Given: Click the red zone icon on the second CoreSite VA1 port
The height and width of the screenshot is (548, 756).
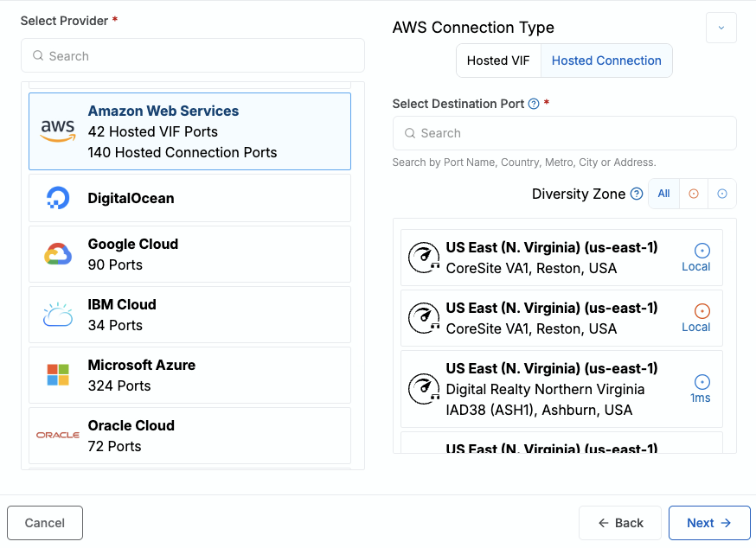Looking at the screenshot, I should [702, 311].
